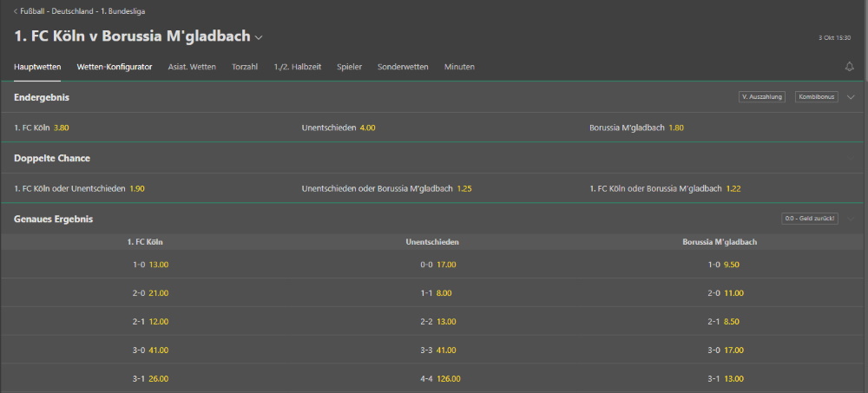Pick Köln 2-1 exact score at 12.00
The height and width of the screenshot is (393, 868).
150,322
